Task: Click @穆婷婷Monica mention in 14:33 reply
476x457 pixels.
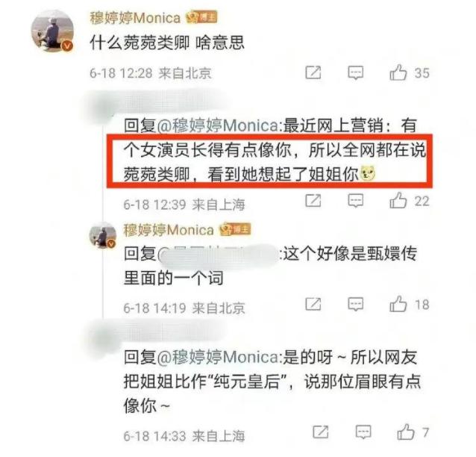Action: 217,357
